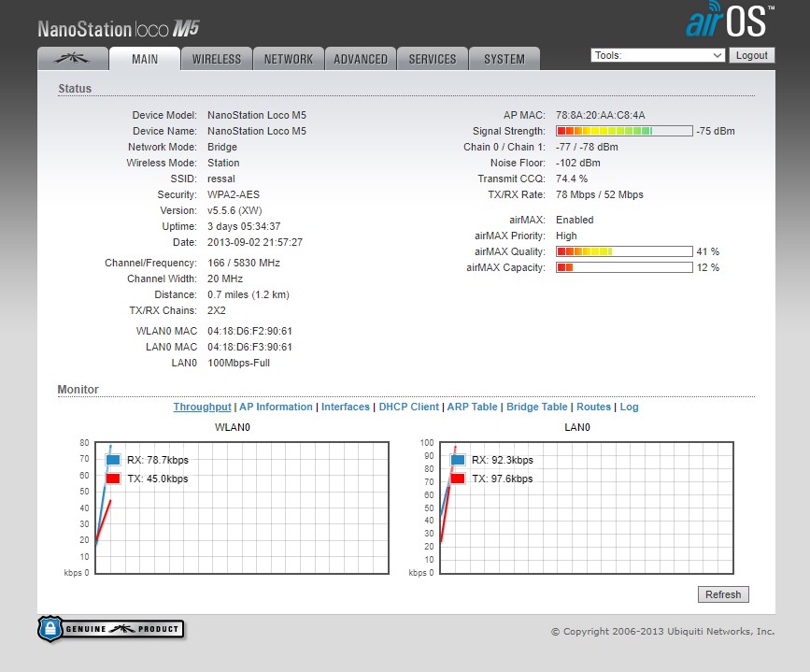Click blue RX legend square in WLAN0 graph

coord(113,460)
